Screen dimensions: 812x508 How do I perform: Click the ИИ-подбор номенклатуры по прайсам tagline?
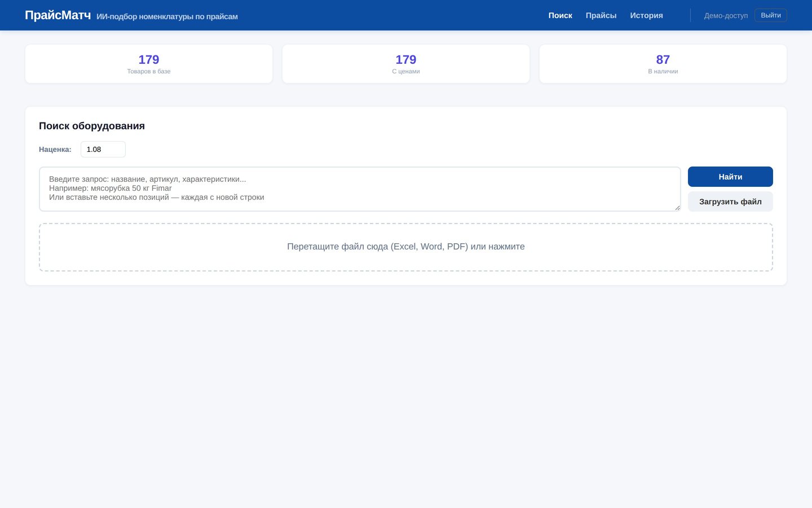click(x=167, y=16)
